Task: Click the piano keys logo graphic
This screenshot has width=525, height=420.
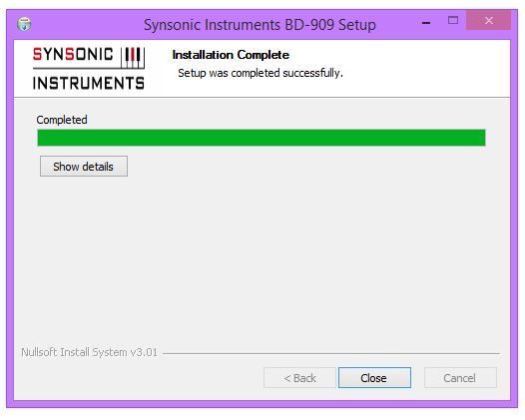Action: [133, 58]
